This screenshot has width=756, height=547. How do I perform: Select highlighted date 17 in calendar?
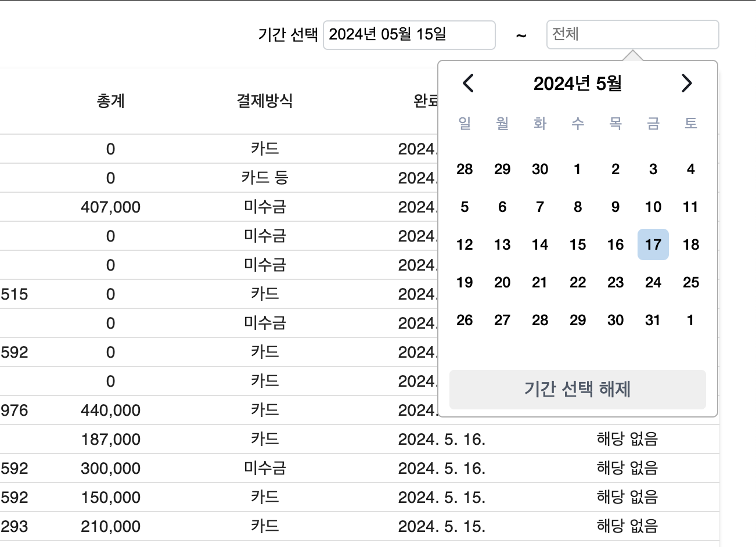click(653, 244)
